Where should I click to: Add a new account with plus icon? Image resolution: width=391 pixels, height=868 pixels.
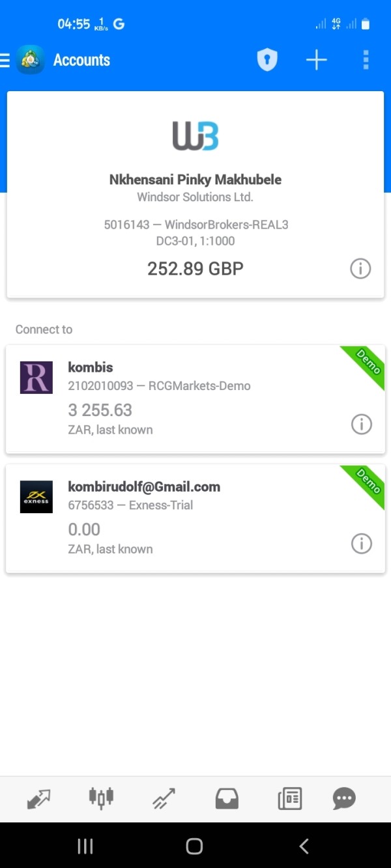(x=317, y=61)
